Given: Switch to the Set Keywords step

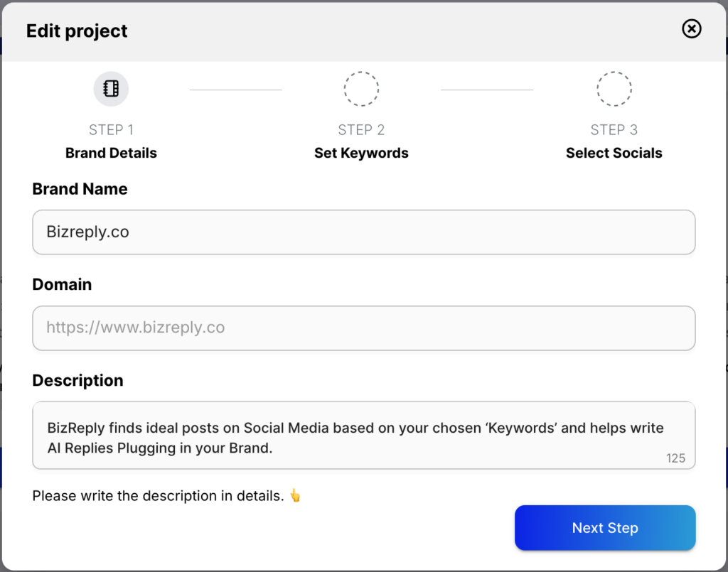Looking at the screenshot, I should [361, 153].
